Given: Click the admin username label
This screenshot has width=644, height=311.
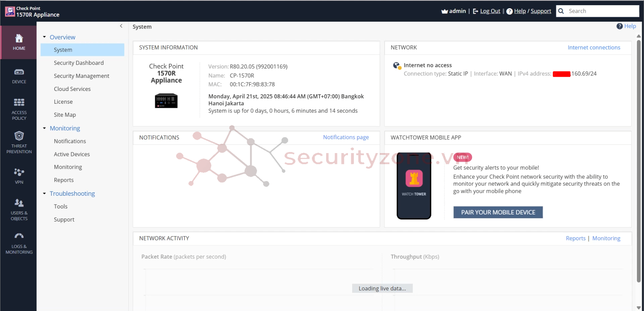Looking at the screenshot, I should 458,11.
